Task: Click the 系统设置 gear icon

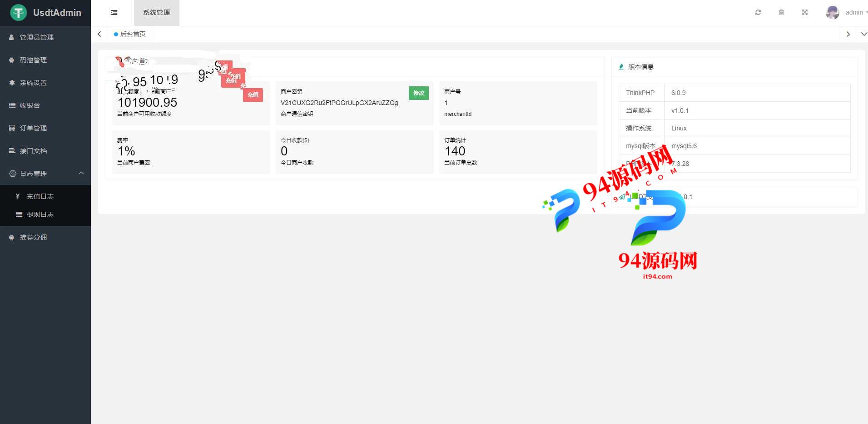Action: tap(12, 83)
